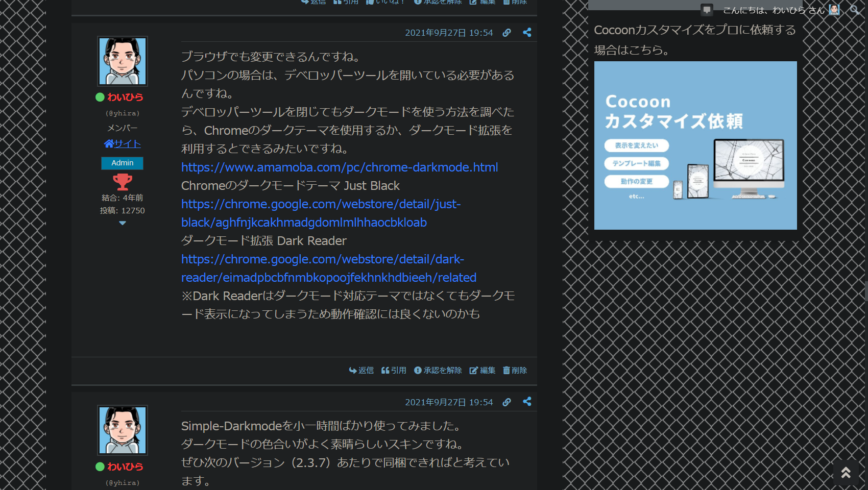Open わいひら profile name in Simple-Darkmode post
This screenshot has width=868, height=490.
(125, 467)
